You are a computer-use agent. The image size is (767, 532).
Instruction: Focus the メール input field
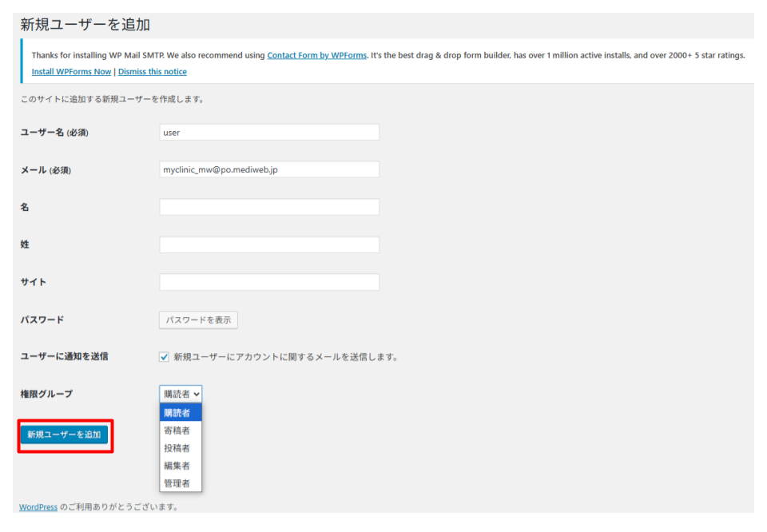click(x=269, y=169)
